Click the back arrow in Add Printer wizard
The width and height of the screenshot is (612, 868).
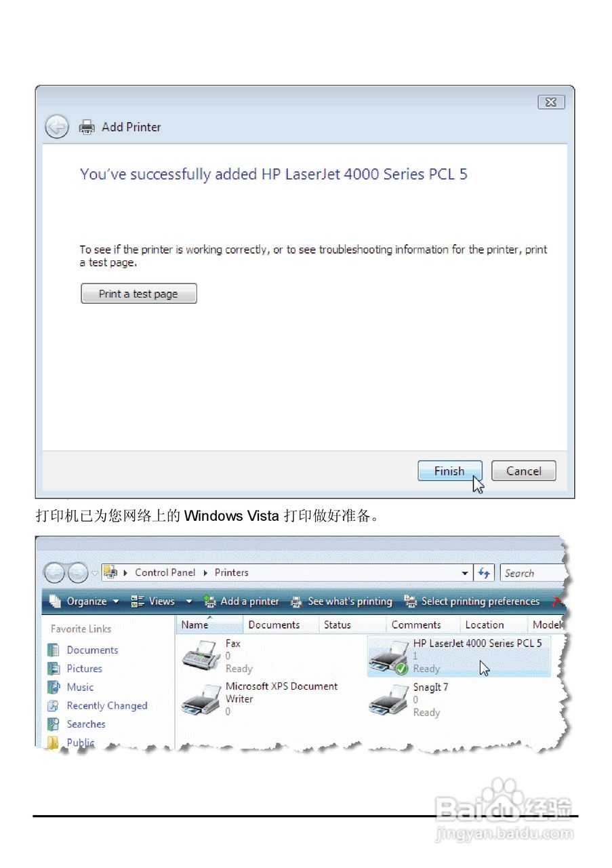pos(57,127)
